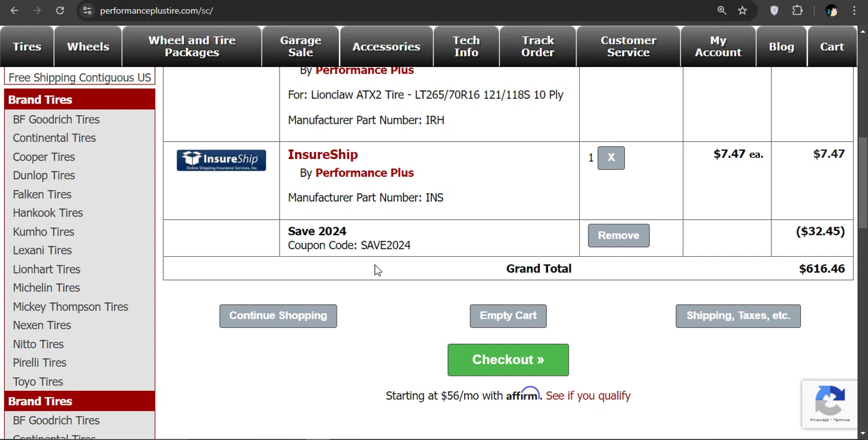
Task: Open Kumho Tires in sidebar
Action: click(43, 232)
